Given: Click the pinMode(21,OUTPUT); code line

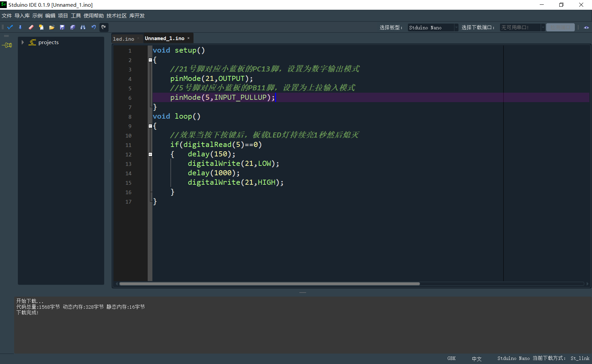Looking at the screenshot, I should tap(211, 79).
